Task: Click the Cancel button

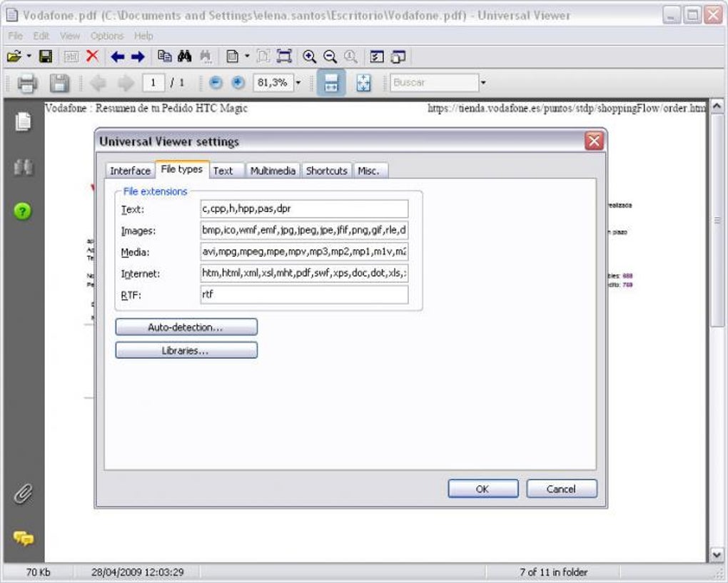Action: pyautogui.click(x=561, y=489)
